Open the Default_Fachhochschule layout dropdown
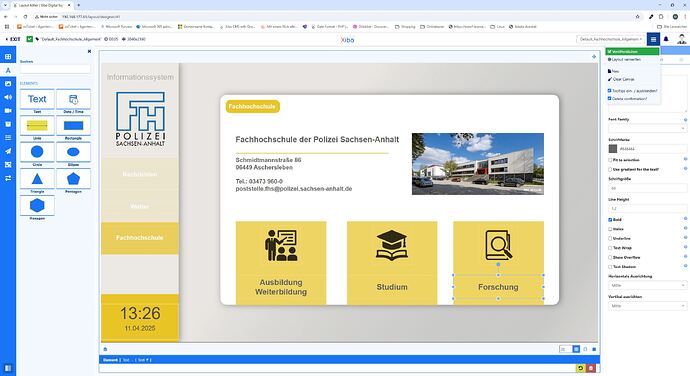690x376 pixels. click(611, 39)
